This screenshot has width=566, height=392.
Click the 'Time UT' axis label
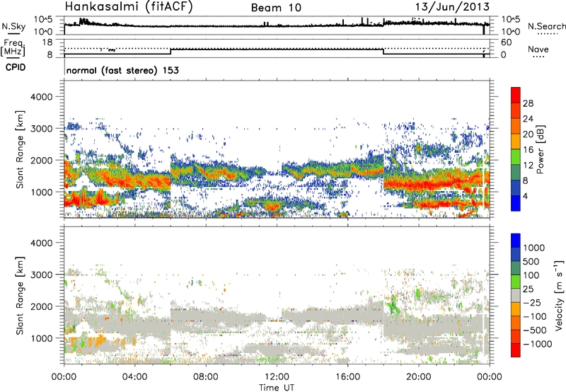pyautogui.click(x=277, y=388)
